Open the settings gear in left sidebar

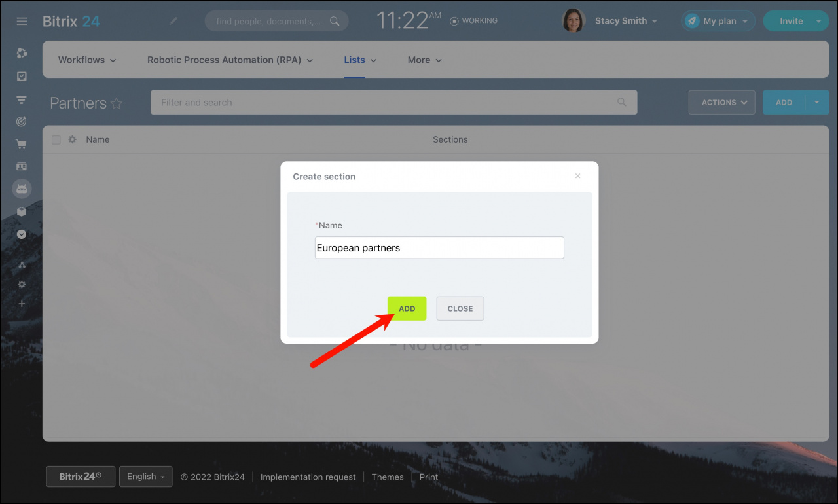(22, 284)
